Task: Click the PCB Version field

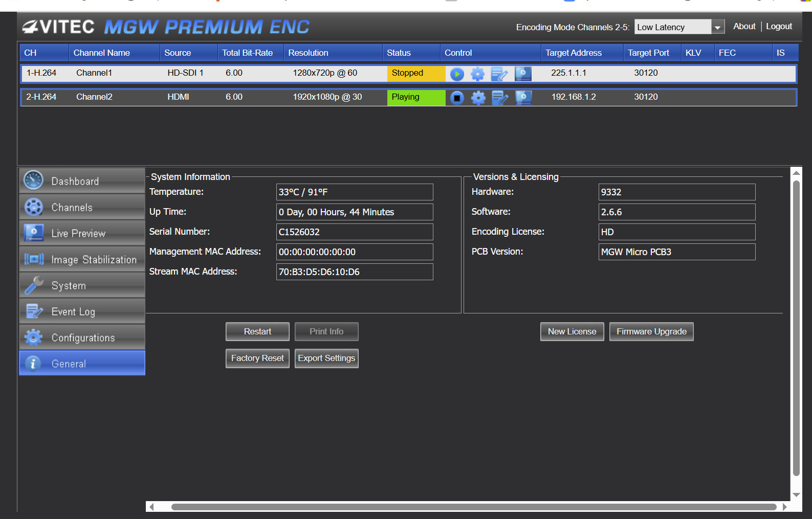Action: tap(677, 252)
